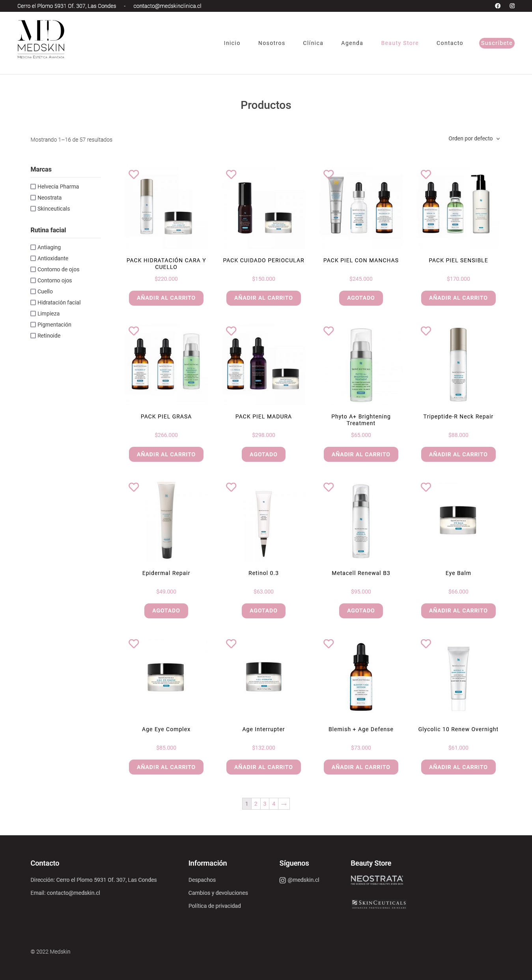The width and height of the screenshot is (532, 980).
Task: Add Pack Cuidado Periocular to wishlist heart
Action: point(231,174)
